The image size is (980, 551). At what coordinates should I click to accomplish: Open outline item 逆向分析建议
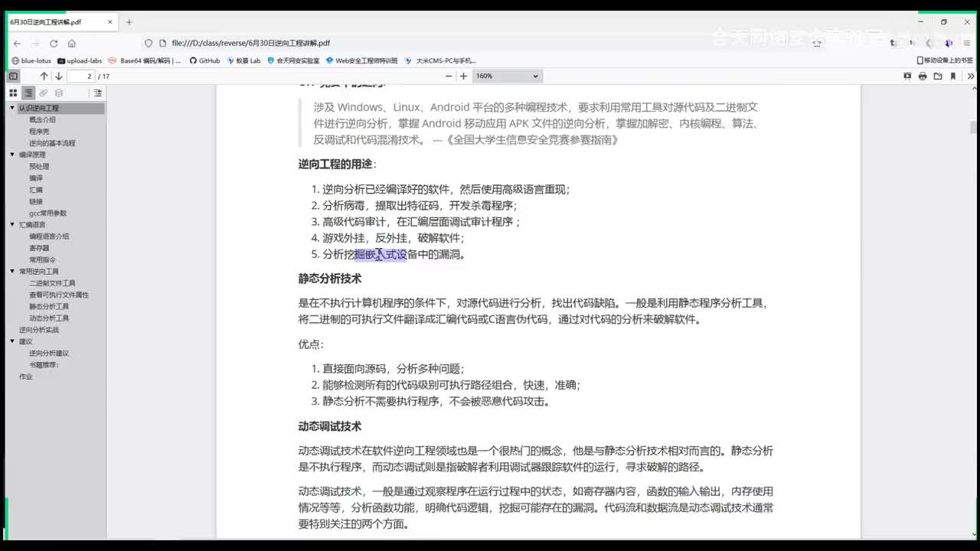pyautogui.click(x=49, y=354)
